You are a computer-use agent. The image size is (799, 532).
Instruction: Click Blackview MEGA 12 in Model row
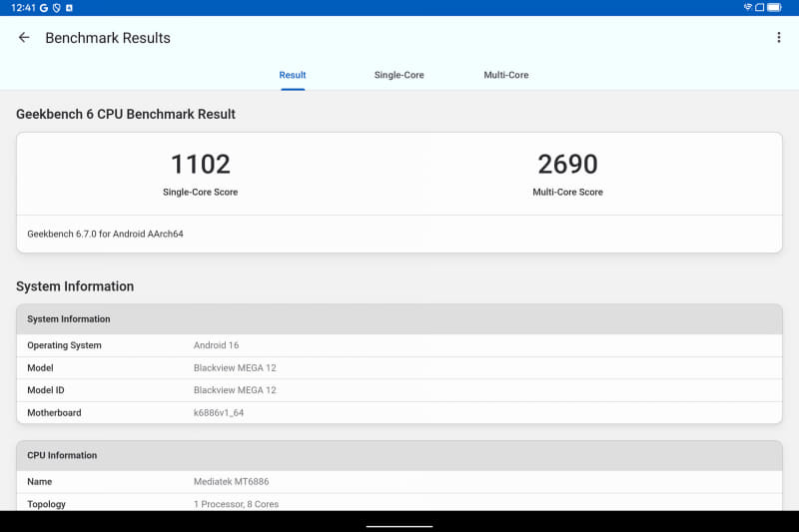(235, 367)
